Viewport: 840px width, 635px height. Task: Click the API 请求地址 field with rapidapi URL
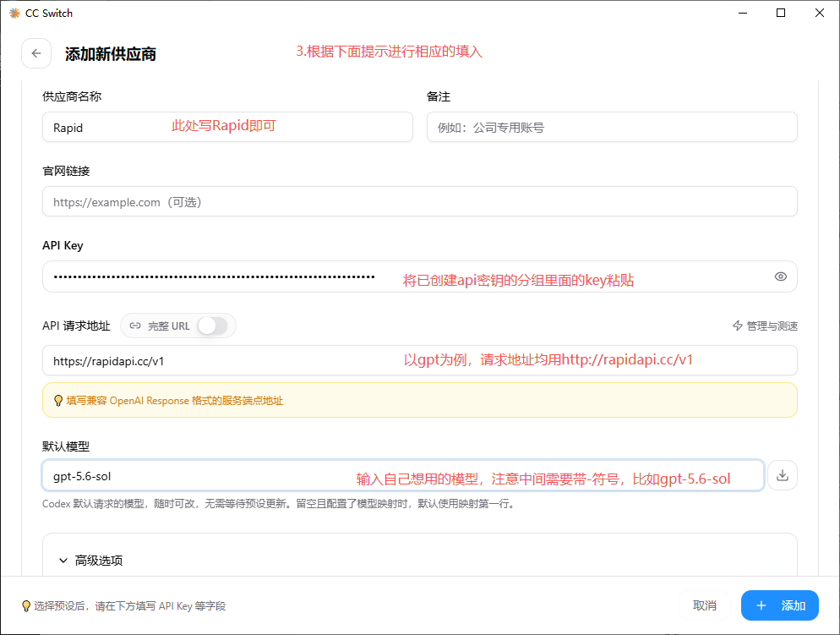(x=420, y=360)
